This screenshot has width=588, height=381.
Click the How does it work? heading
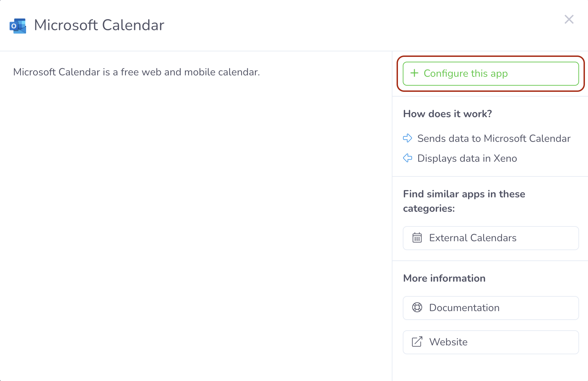click(447, 114)
